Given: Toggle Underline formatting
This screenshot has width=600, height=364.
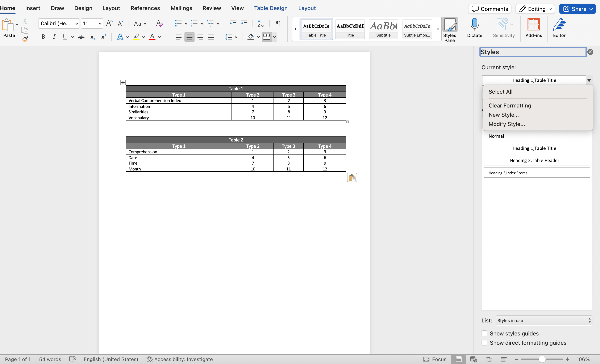Looking at the screenshot, I should pyautogui.click(x=64, y=37).
